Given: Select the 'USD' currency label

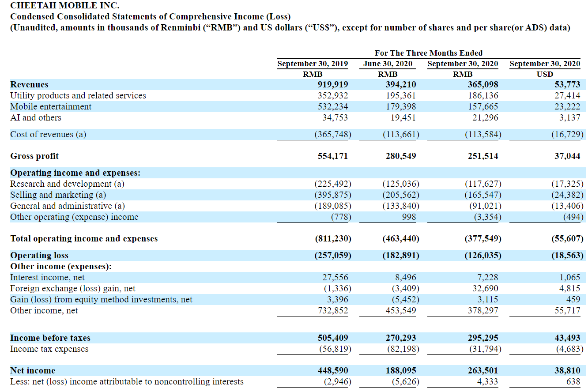Looking at the screenshot, I should [545, 74].
